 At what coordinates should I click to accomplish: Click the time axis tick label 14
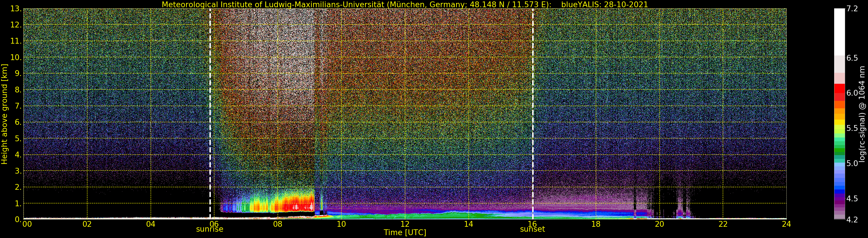tap(468, 224)
